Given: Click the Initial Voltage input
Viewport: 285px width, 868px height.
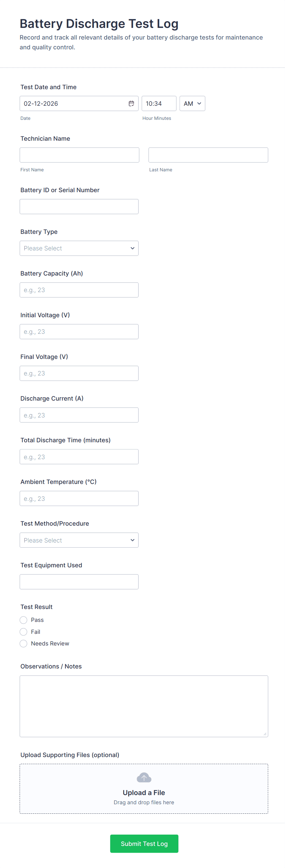Looking at the screenshot, I should 79,332.
